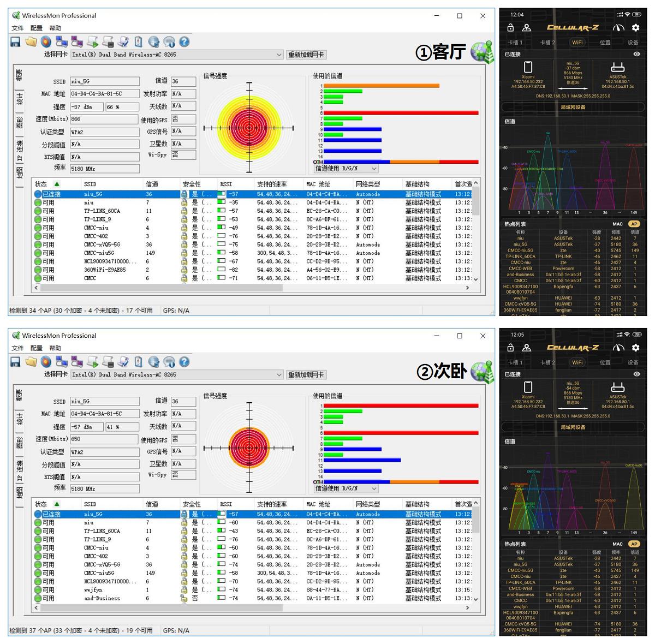Open settings gear in the 12:05 Cellular-Z screen

635,348
